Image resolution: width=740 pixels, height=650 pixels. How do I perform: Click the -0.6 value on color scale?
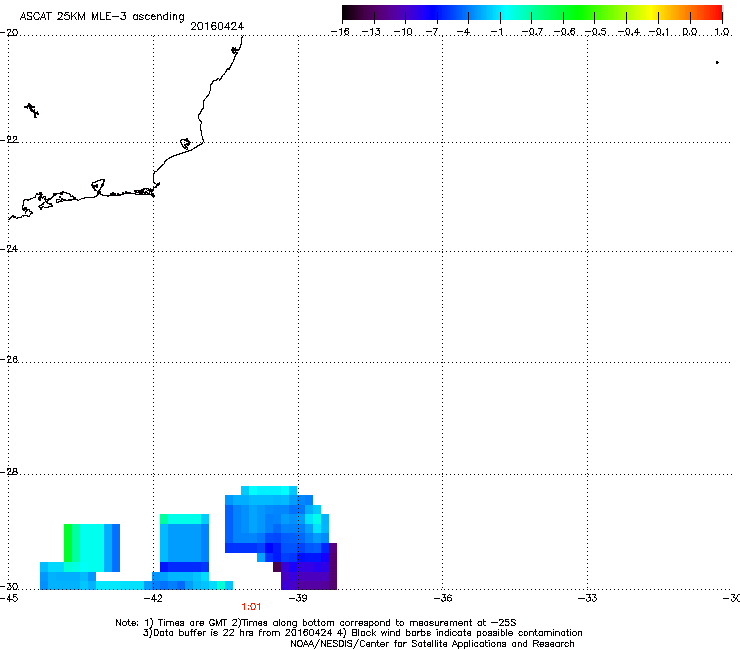click(x=564, y=32)
